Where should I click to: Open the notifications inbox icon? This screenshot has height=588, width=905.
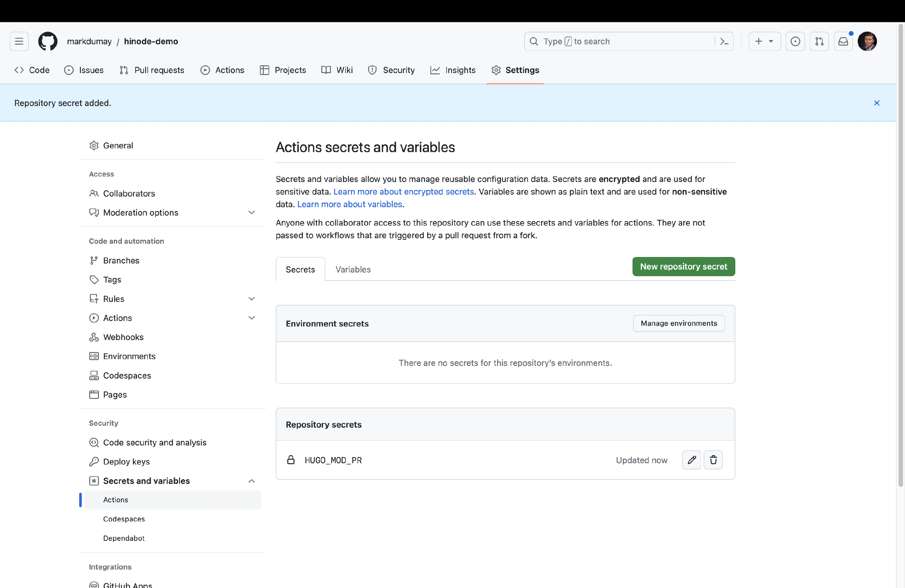[x=843, y=41]
